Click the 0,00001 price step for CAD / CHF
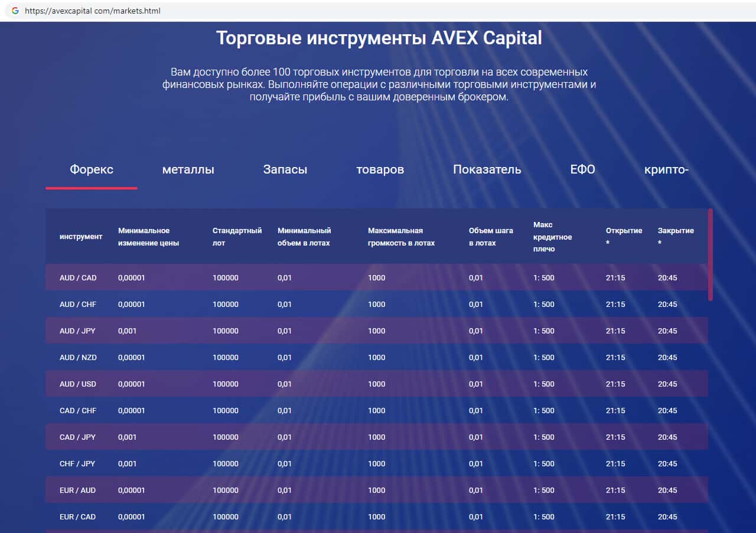The width and height of the screenshot is (756, 533). (x=131, y=410)
